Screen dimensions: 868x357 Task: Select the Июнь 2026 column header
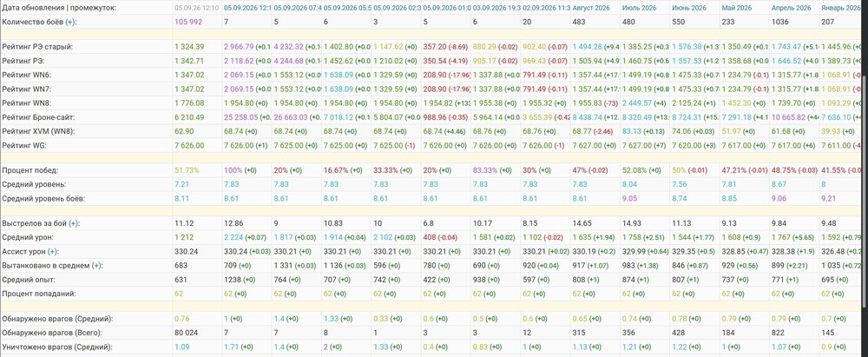pyautogui.click(x=688, y=8)
